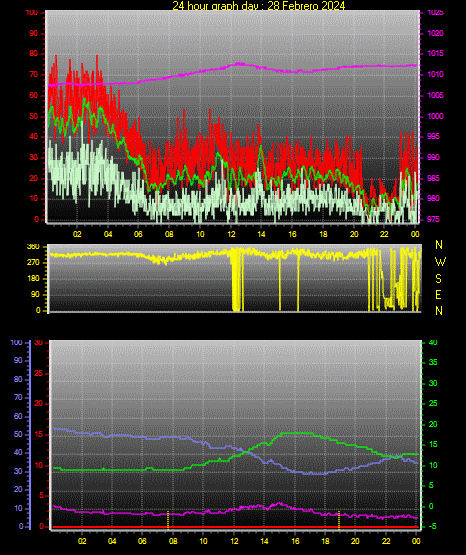Viewport: 466px width, 555px height.
Task: Click hour label 12 under the top wind chart
Action: (x=231, y=234)
